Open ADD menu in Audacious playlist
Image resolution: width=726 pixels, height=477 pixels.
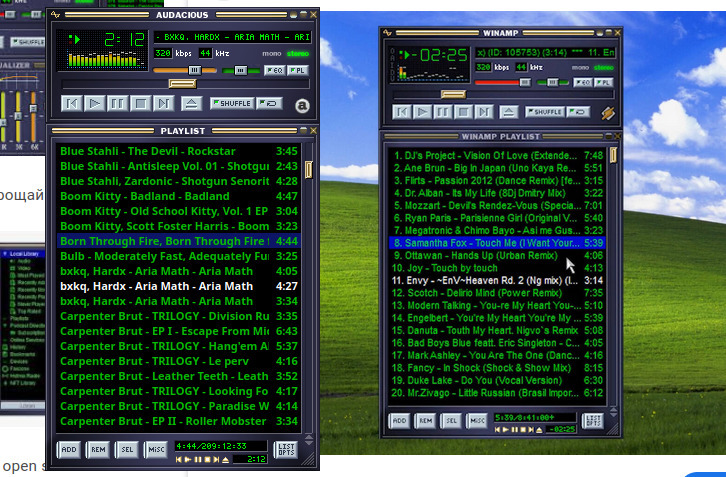(x=69, y=450)
